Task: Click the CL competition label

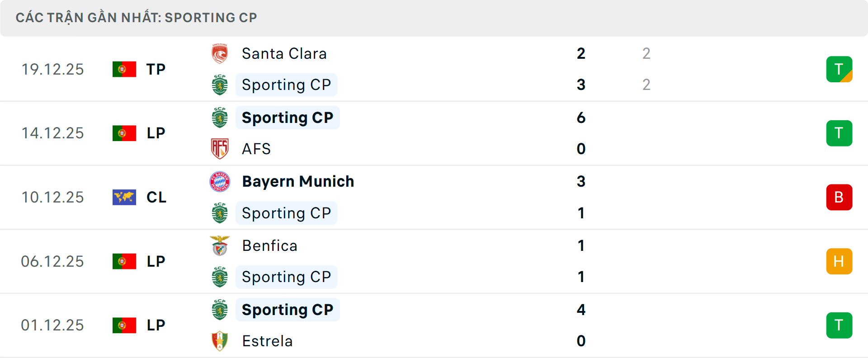Action: coord(156,197)
